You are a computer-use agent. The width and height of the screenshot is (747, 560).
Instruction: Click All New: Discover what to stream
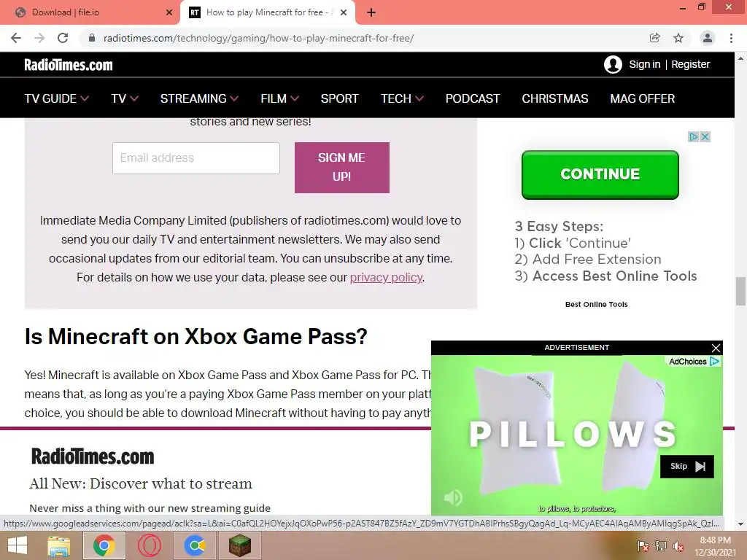pos(141,483)
